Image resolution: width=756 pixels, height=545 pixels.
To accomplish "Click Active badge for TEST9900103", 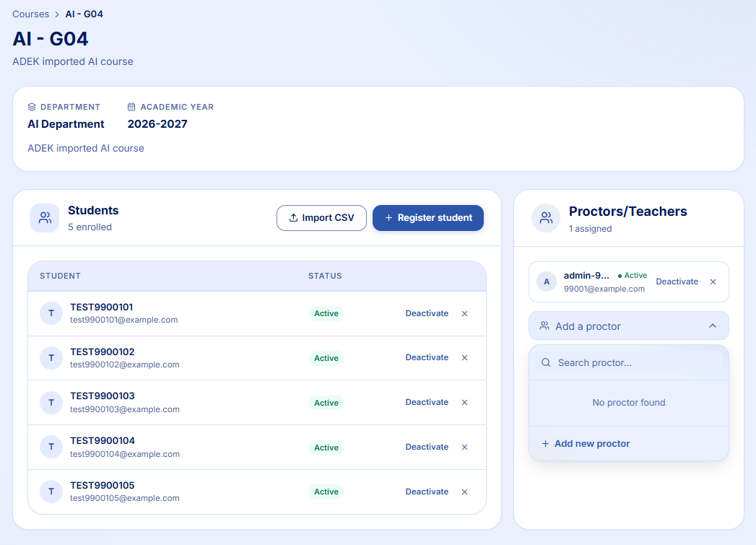I will (x=326, y=403).
